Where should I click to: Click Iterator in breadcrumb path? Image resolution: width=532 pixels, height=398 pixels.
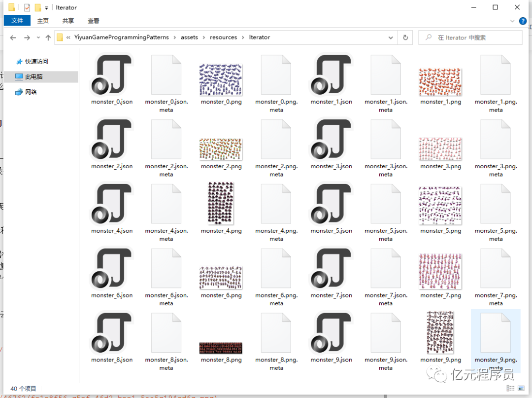tap(260, 37)
